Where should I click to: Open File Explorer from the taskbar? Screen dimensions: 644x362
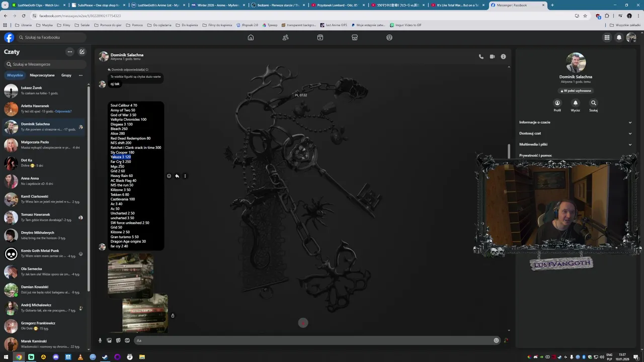coord(142,357)
